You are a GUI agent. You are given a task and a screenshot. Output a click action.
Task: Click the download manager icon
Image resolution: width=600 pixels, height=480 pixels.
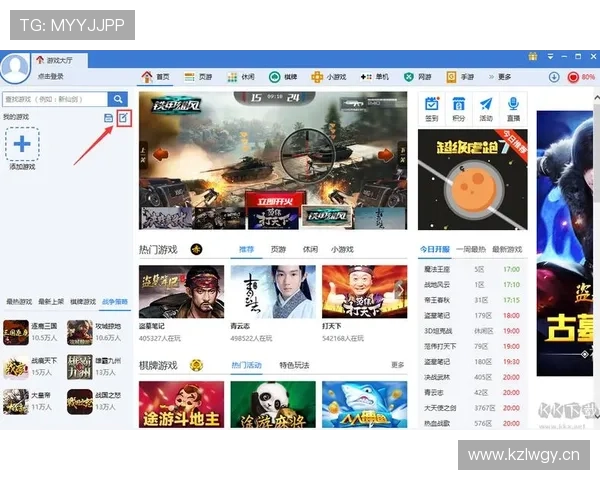pos(554,77)
